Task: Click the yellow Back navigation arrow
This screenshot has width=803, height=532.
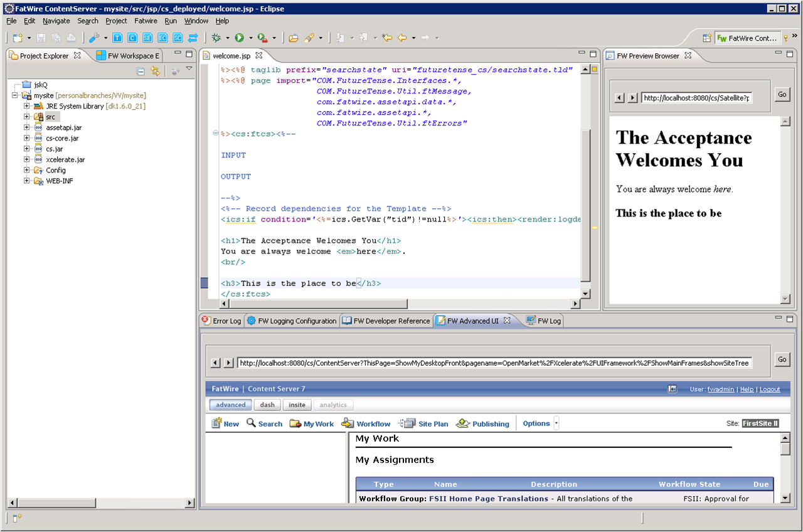Action: [x=402, y=38]
